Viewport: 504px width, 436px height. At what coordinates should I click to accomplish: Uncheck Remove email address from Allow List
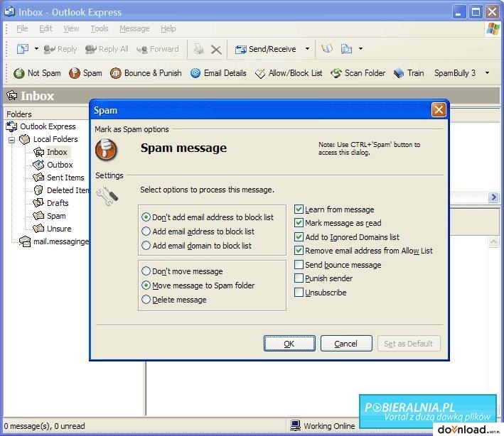[299, 251]
